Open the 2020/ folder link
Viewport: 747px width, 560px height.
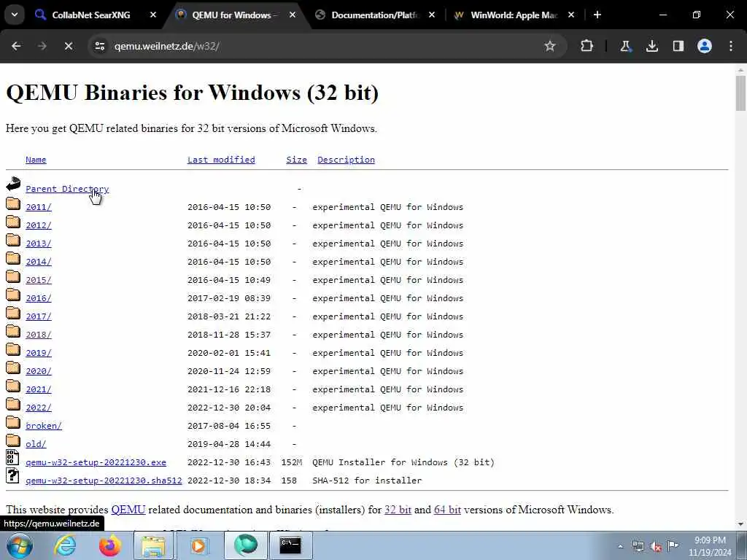(39, 371)
